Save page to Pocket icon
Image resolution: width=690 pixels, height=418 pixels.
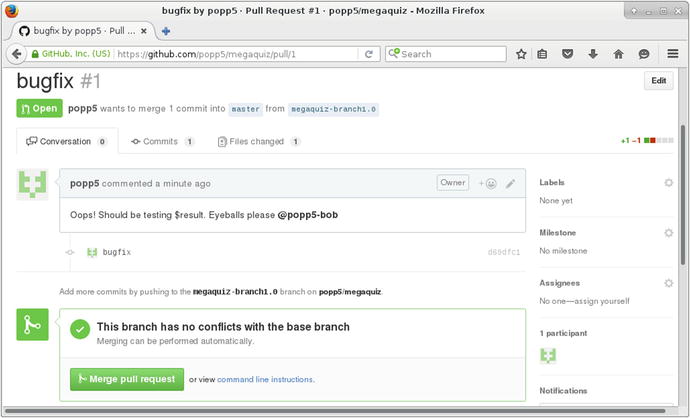pyautogui.click(x=568, y=54)
